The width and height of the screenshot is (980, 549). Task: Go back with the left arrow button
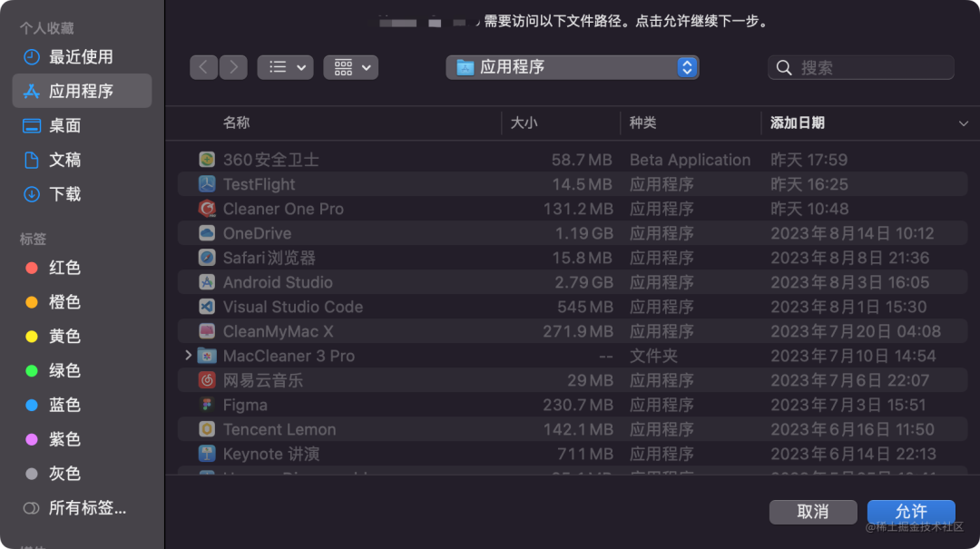(204, 67)
